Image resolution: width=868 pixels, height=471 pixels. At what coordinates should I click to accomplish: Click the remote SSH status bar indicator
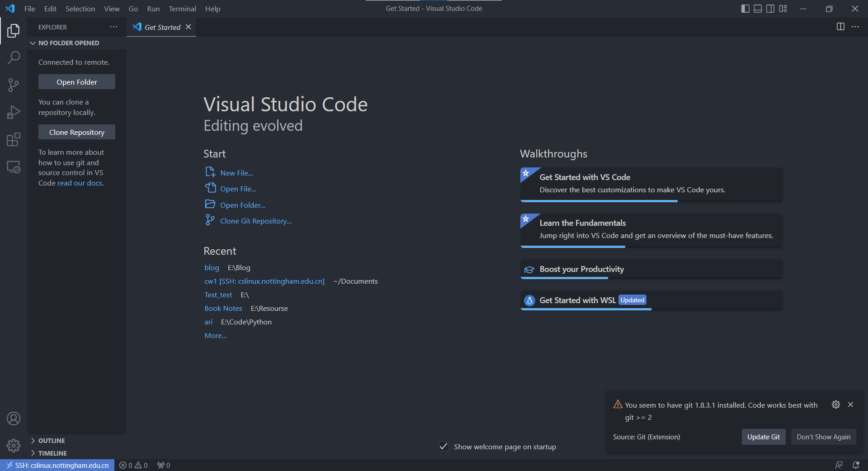57,465
